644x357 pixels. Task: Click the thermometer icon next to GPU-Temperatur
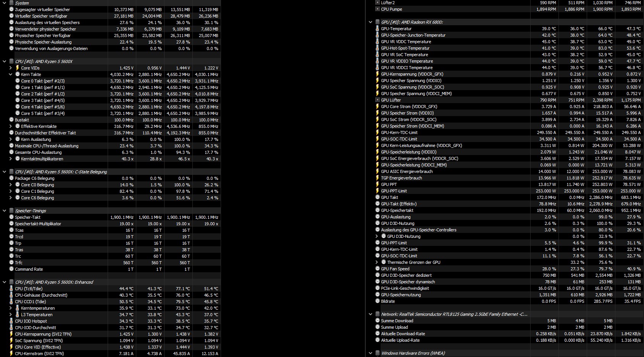(x=377, y=29)
